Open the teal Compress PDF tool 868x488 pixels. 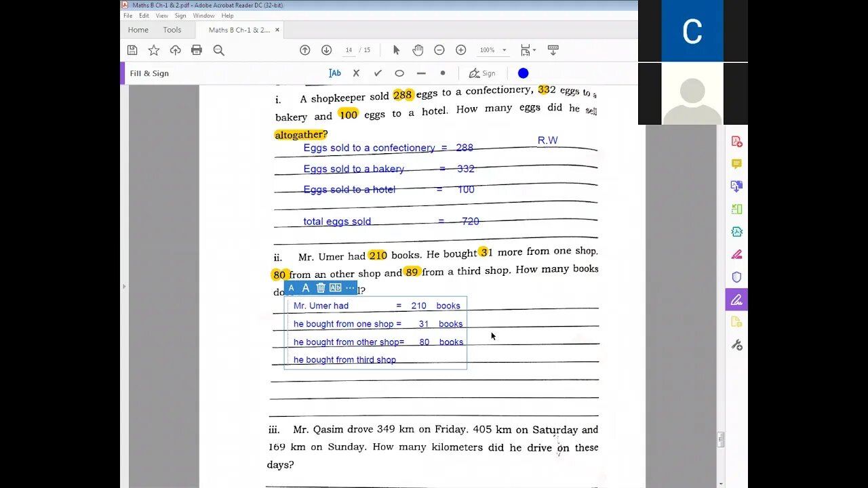point(736,232)
